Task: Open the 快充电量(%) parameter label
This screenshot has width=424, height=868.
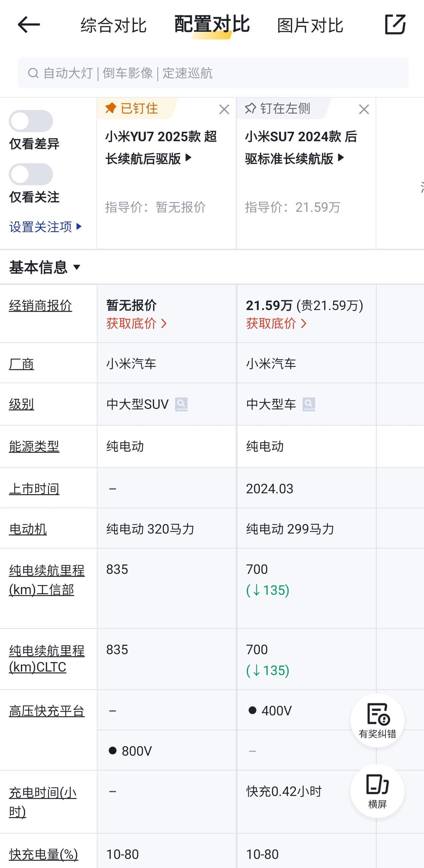Action: pos(43,854)
